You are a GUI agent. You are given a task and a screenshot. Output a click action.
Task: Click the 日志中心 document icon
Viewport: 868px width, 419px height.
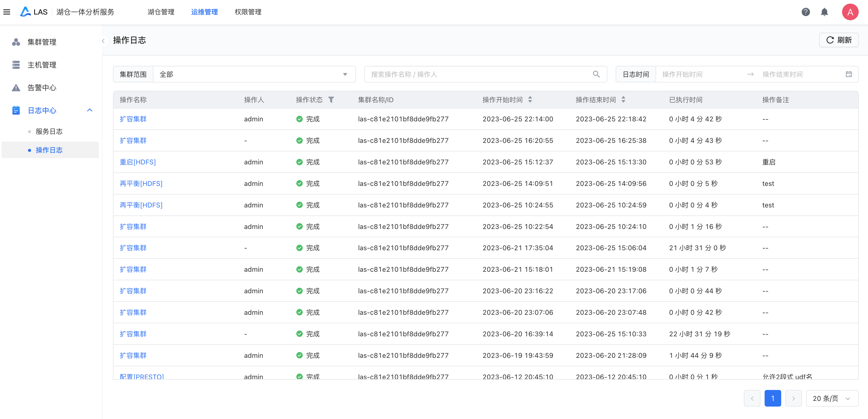pyautogui.click(x=16, y=110)
